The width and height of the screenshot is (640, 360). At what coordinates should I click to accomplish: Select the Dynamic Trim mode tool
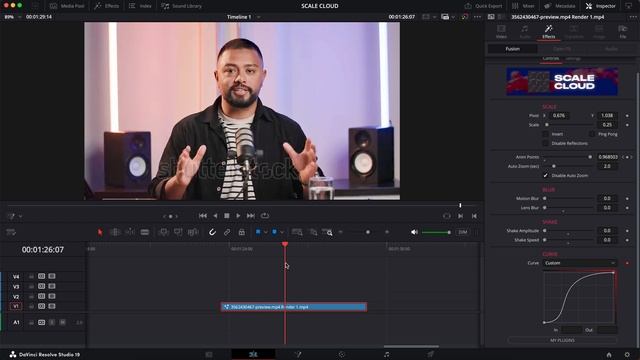pos(130,232)
